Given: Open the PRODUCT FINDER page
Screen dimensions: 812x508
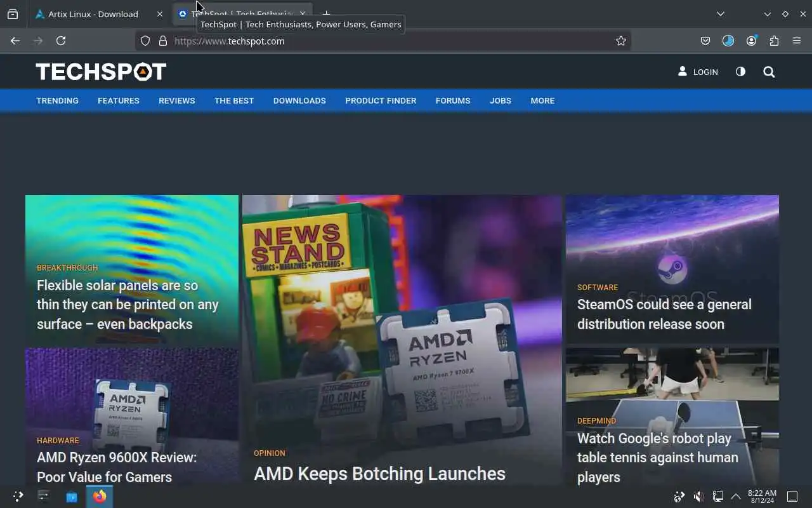Looking at the screenshot, I should 381,100.
